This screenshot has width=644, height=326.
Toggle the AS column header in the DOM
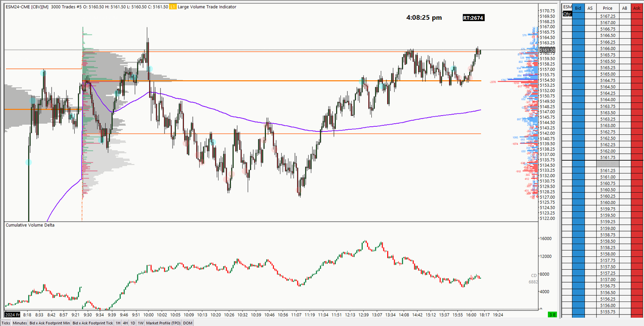pyautogui.click(x=590, y=8)
